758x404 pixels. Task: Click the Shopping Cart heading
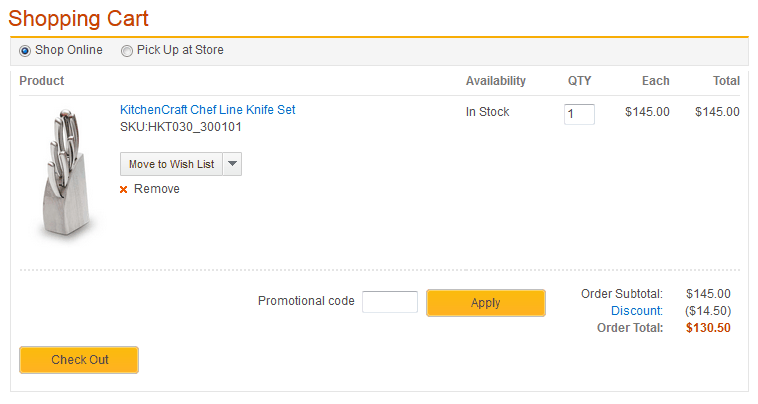click(79, 18)
